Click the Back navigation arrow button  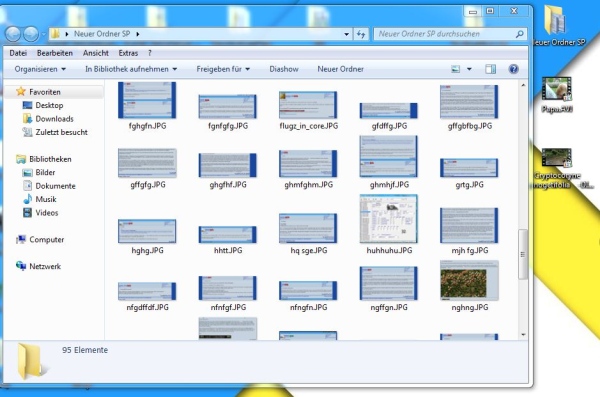coord(13,34)
